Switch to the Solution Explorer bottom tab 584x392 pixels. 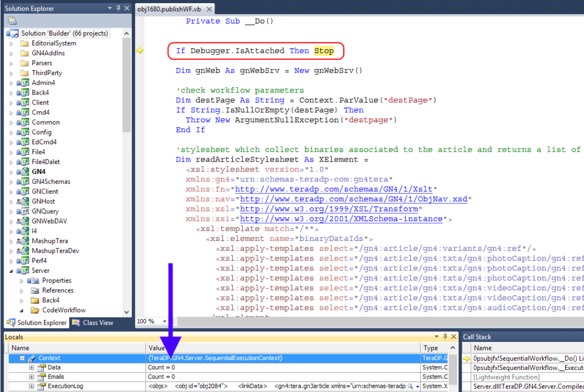37,323
